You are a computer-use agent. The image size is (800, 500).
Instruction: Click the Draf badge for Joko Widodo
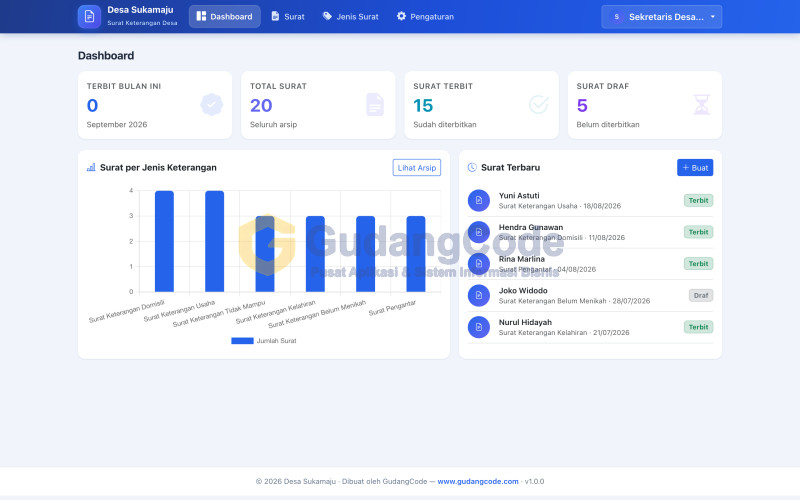click(701, 295)
